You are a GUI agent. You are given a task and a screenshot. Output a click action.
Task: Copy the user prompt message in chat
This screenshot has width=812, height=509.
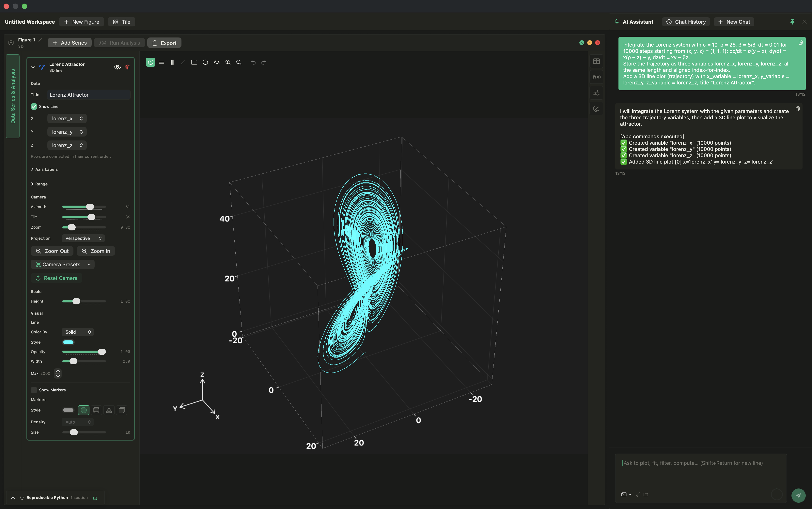pyautogui.click(x=801, y=42)
